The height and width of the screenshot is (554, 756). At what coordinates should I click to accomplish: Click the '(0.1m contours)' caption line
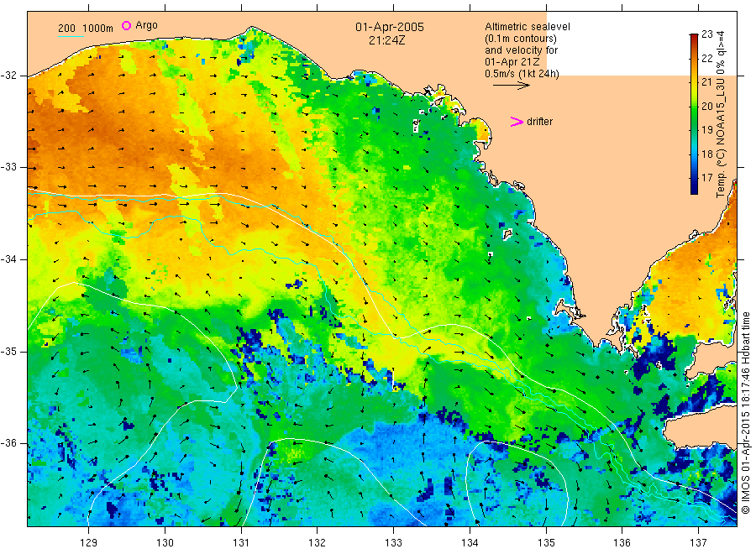point(521,39)
